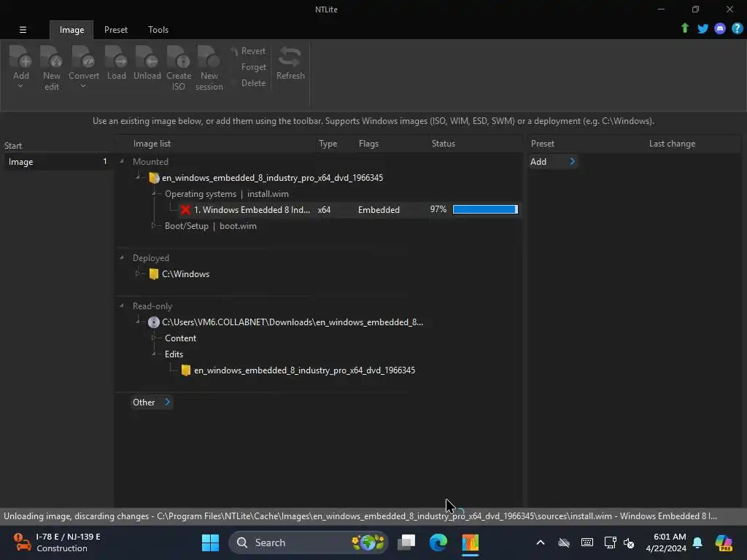Open the Windows Start button
The image size is (747, 560).
click(x=210, y=542)
